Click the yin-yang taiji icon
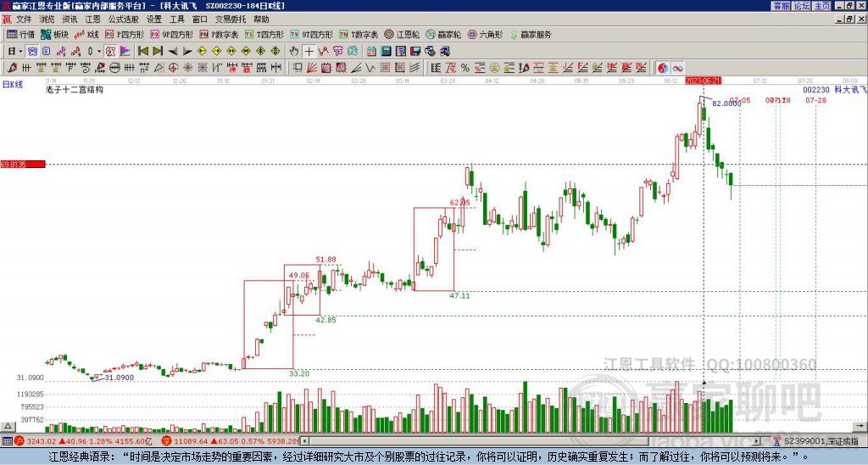 click(663, 68)
